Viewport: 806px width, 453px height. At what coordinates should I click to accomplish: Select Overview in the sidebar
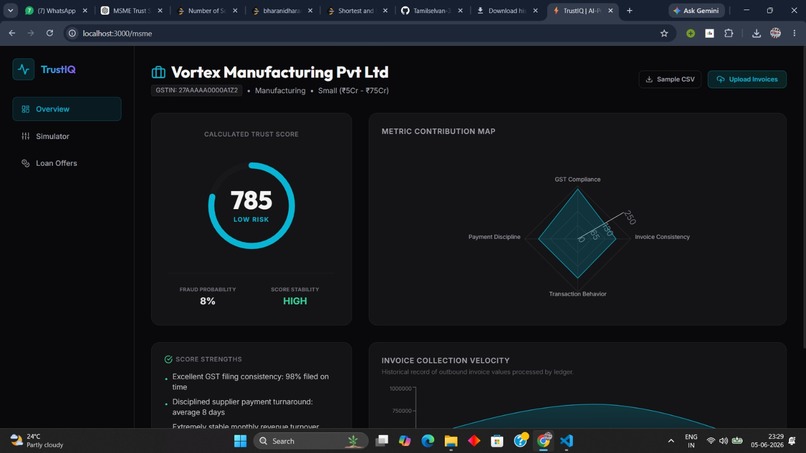[x=67, y=109]
